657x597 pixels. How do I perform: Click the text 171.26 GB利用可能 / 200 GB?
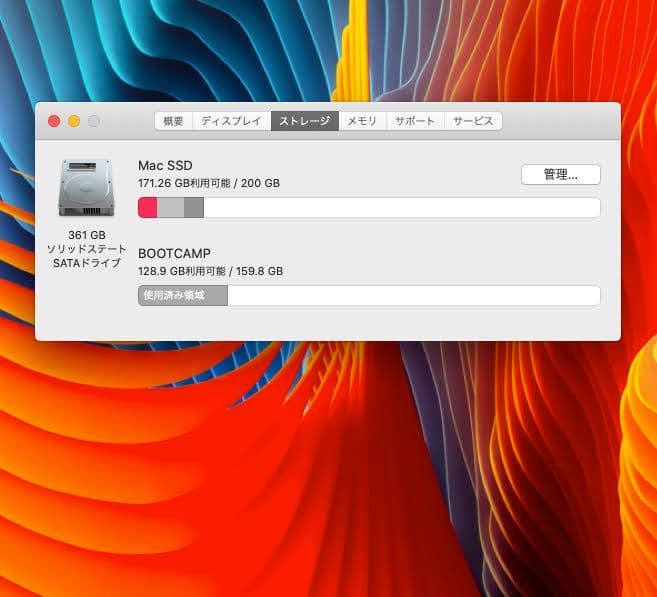tap(209, 183)
